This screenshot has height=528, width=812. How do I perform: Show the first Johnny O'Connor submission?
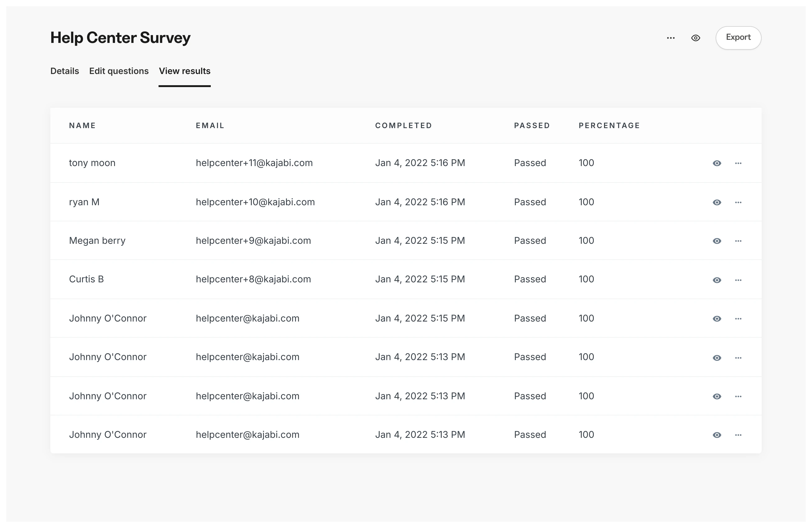click(717, 318)
